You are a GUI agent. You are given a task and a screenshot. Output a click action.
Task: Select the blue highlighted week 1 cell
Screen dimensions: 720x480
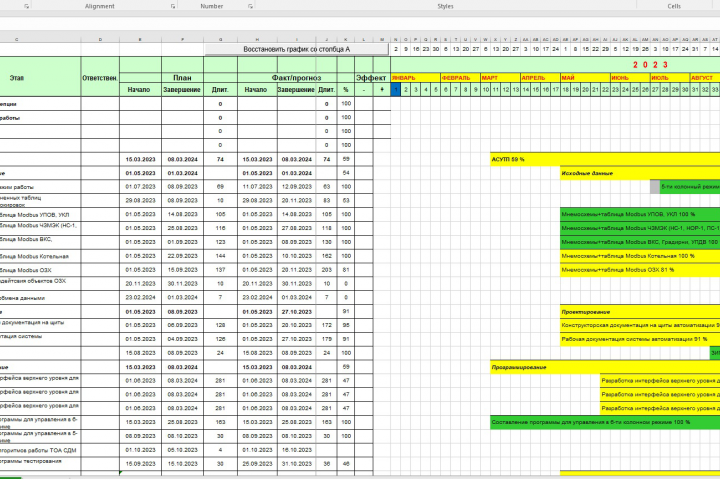click(x=396, y=90)
